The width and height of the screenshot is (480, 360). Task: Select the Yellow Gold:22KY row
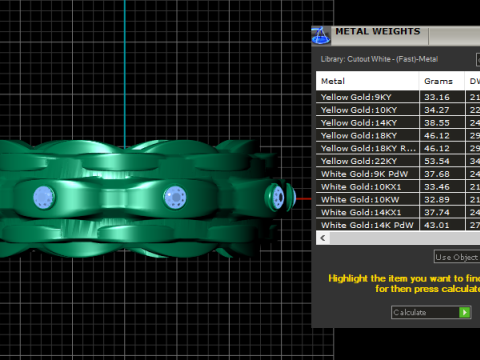(398, 161)
